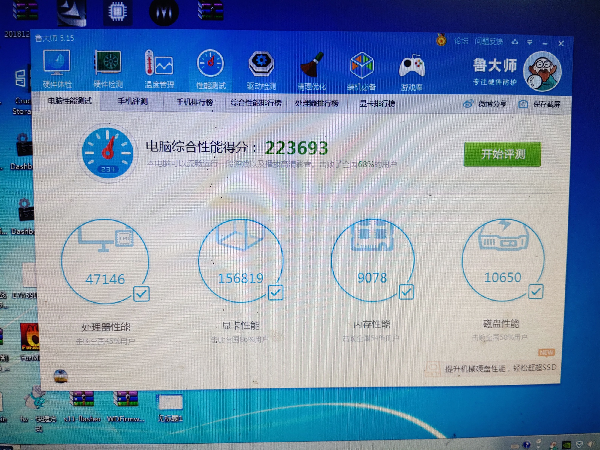
Task: Toggle the disk performance test checkbox
Action: coord(536,292)
